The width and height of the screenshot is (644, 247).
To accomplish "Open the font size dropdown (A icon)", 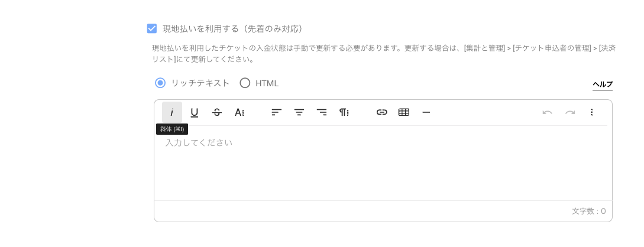I will click(x=240, y=112).
